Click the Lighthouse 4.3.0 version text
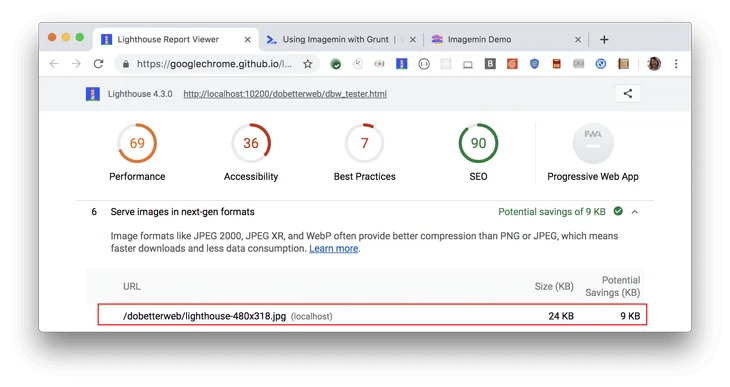 pos(140,94)
